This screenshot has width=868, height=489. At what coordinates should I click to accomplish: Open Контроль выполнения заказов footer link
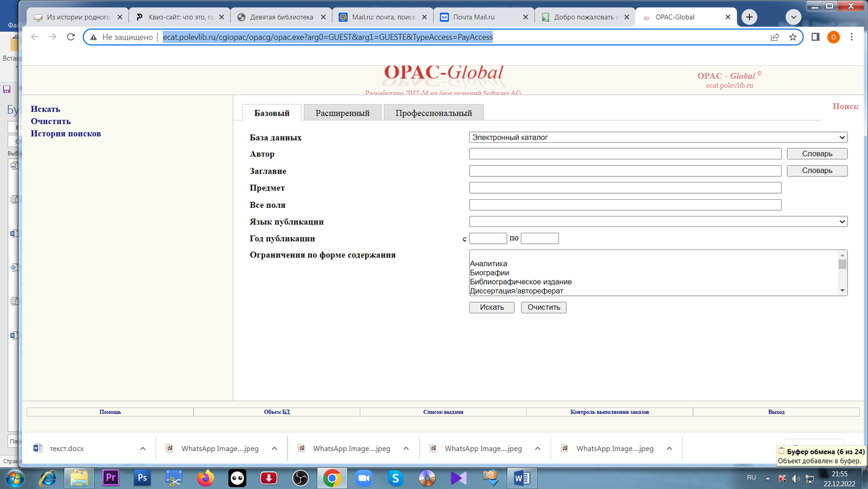609,412
